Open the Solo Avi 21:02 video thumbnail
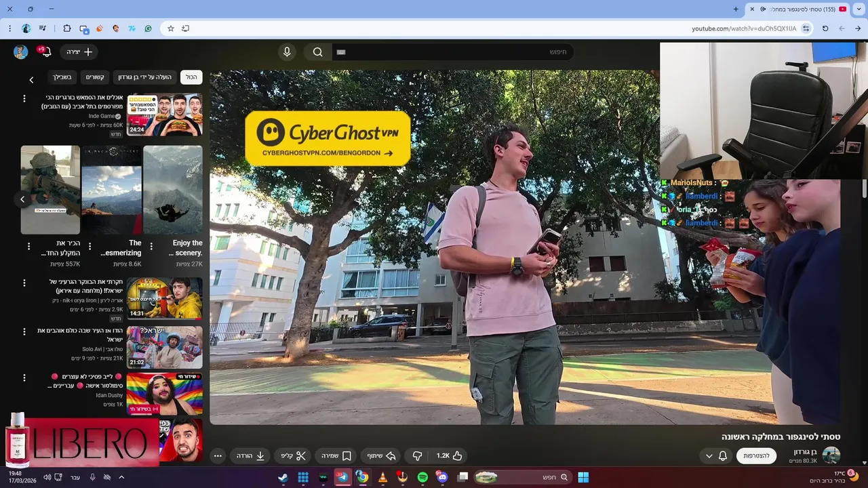This screenshot has height=488, width=868. (165, 348)
